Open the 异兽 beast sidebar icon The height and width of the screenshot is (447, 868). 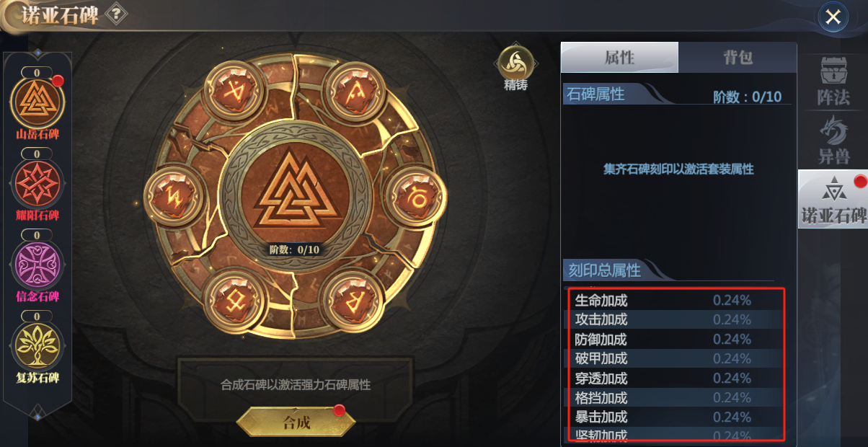pyautogui.click(x=833, y=139)
